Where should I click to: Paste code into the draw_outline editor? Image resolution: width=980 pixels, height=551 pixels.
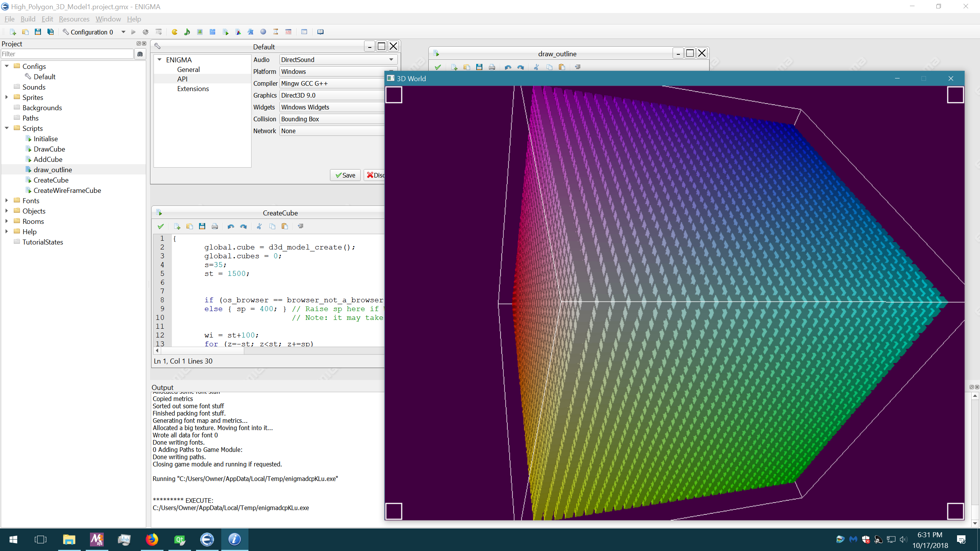pyautogui.click(x=562, y=67)
